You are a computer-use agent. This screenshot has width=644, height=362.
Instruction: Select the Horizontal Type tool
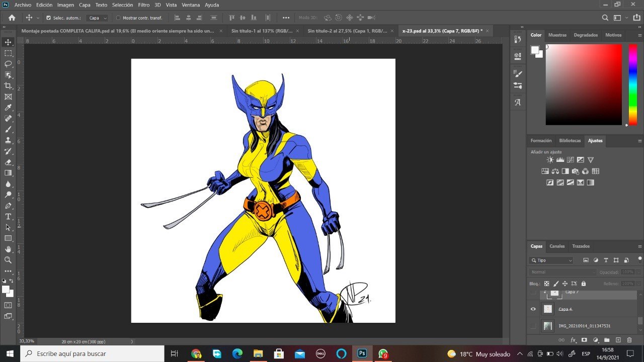tap(8, 217)
